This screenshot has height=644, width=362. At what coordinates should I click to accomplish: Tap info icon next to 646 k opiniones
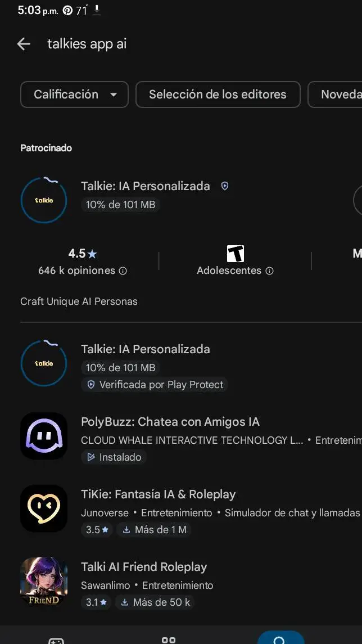click(x=123, y=271)
